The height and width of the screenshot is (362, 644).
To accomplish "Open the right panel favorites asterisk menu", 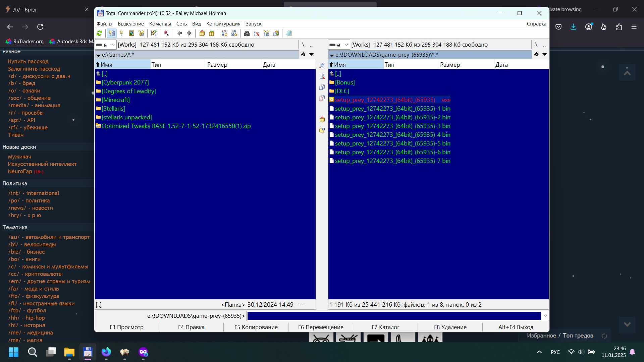I will (x=536, y=54).
